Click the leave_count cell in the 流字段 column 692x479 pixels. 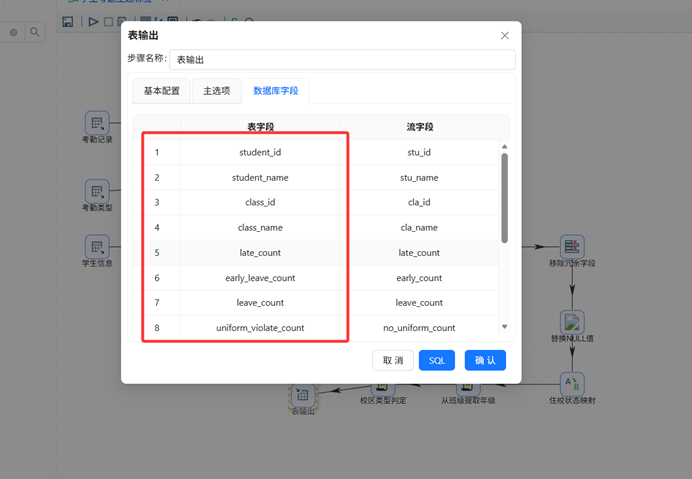pos(419,302)
